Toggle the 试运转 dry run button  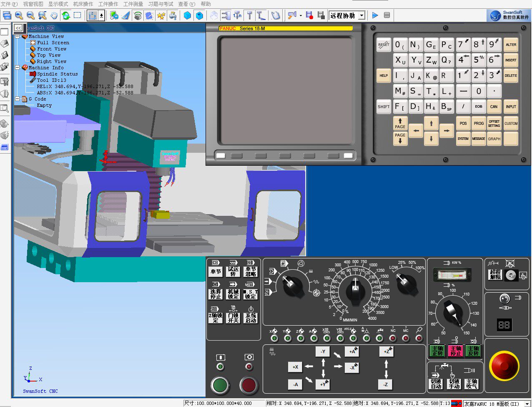coord(233,272)
